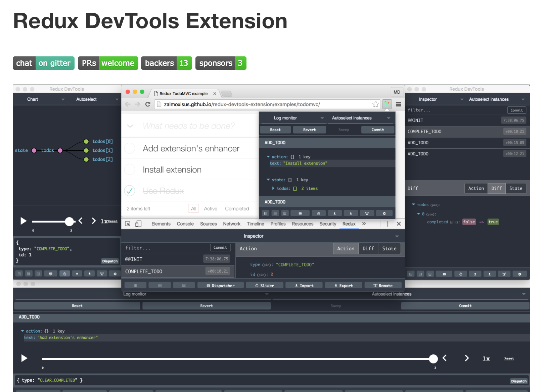Switch to the Elements DevTools tab
Viewport: 544px width, 392px height.
click(161, 224)
